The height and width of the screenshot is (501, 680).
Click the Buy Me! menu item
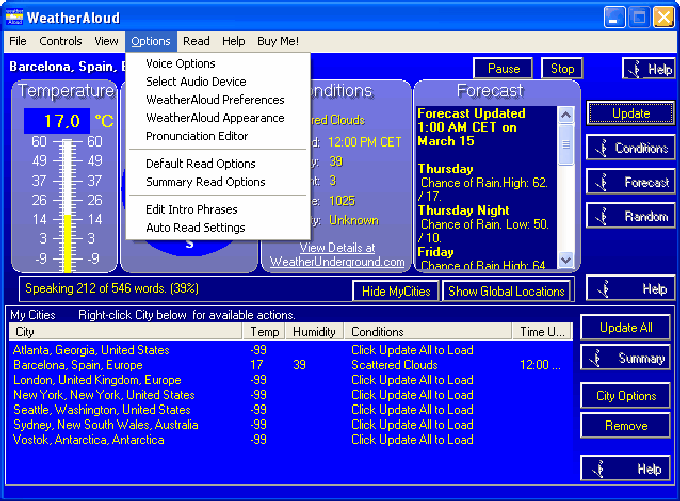tap(278, 41)
